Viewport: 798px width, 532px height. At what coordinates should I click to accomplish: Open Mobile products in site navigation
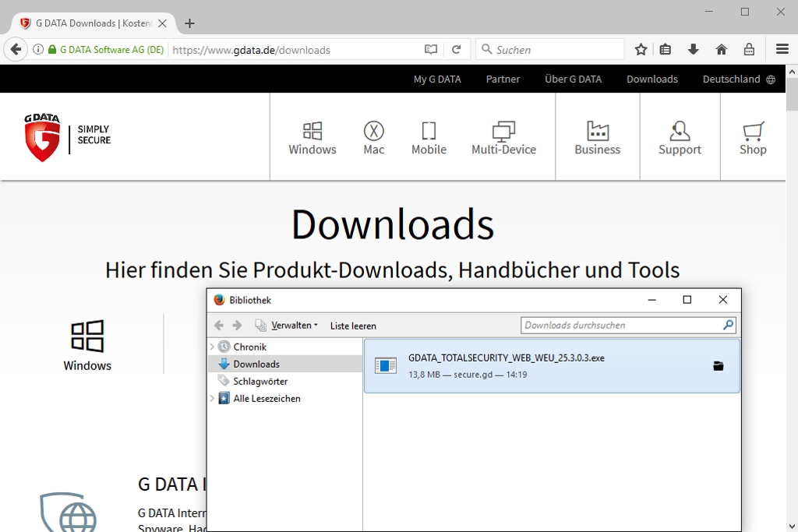click(429, 138)
